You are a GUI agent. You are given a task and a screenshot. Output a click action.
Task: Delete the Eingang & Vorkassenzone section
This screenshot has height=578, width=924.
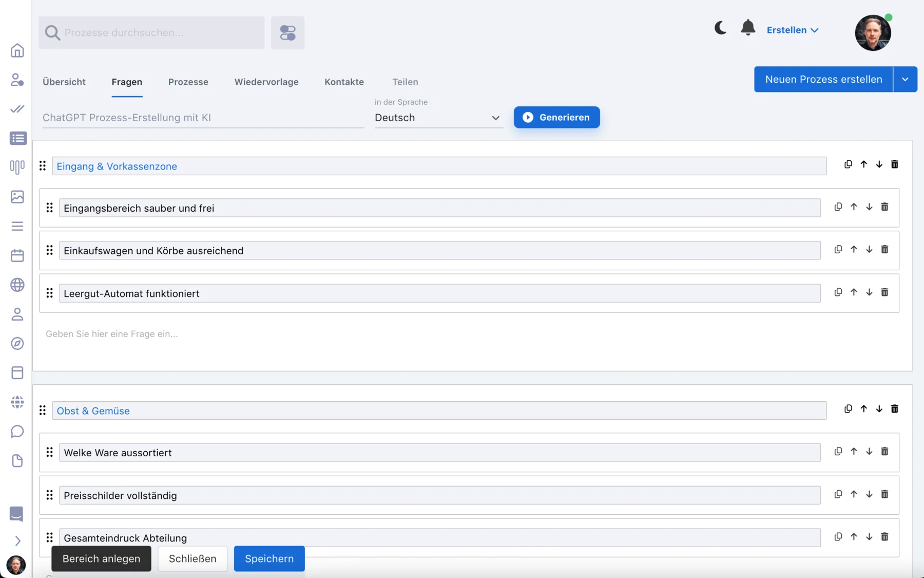click(x=895, y=164)
